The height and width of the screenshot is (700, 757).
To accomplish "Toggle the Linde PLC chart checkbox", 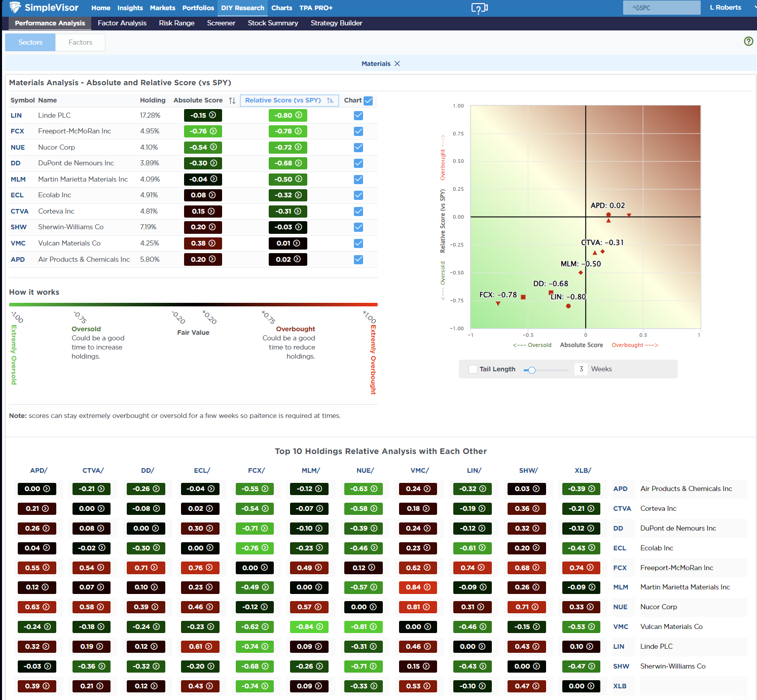I will pyautogui.click(x=358, y=115).
